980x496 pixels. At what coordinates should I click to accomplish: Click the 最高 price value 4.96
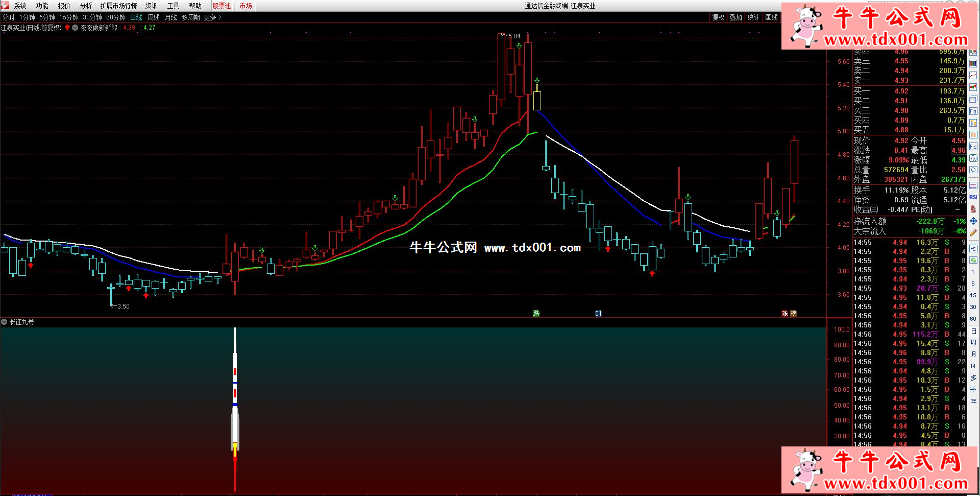click(958, 150)
